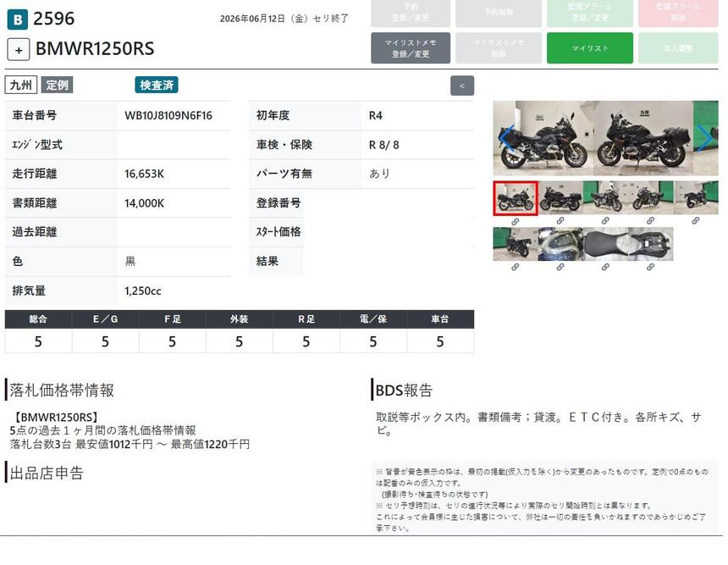Collapse the panel with the gray '<' button

tap(462, 86)
